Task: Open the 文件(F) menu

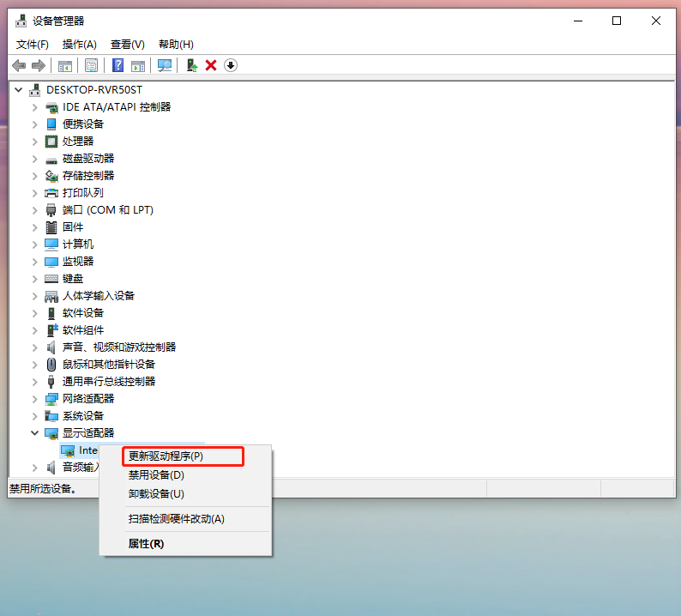Action: tap(32, 45)
